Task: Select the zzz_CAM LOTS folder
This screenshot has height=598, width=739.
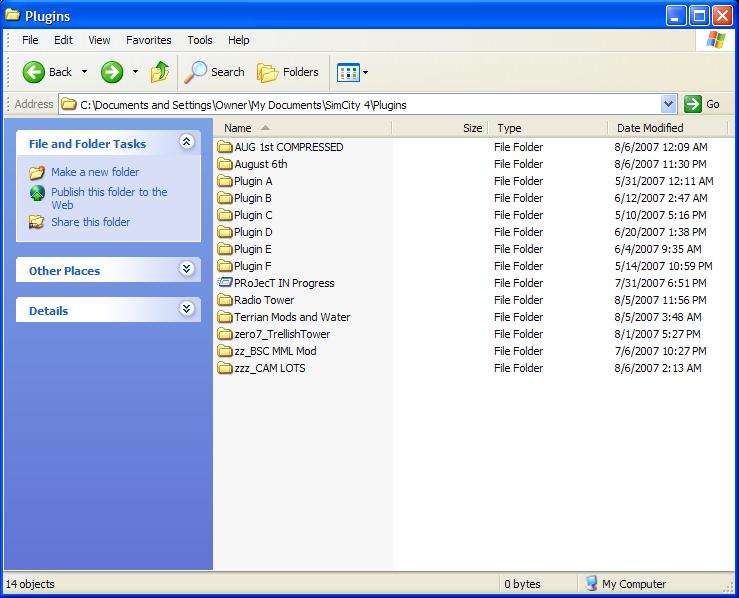Action: click(269, 368)
